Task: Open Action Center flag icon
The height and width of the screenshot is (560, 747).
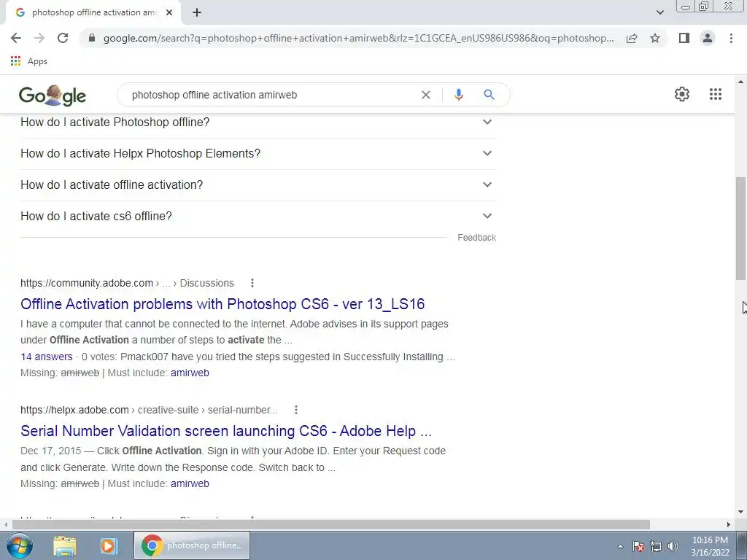Action: click(638, 546)
